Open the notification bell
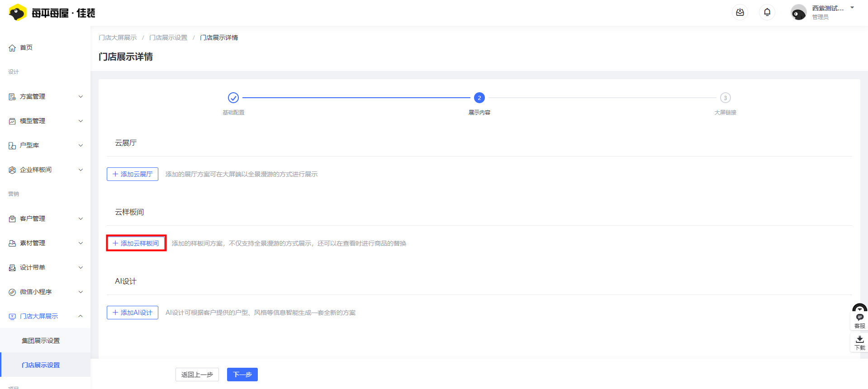 (x=767, y=12)
